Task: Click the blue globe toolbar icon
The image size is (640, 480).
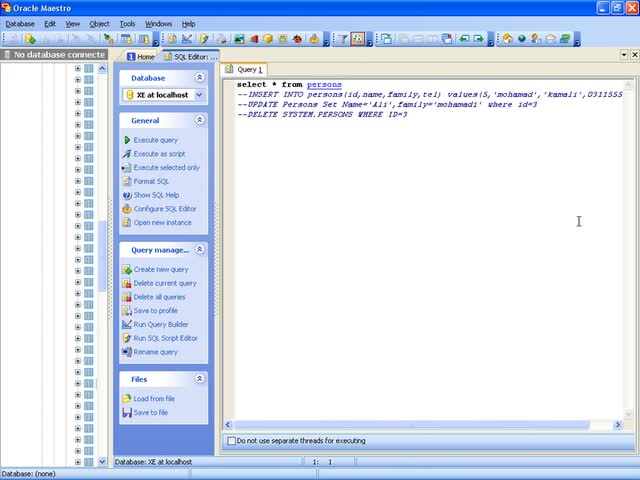Action: (522, 39)
